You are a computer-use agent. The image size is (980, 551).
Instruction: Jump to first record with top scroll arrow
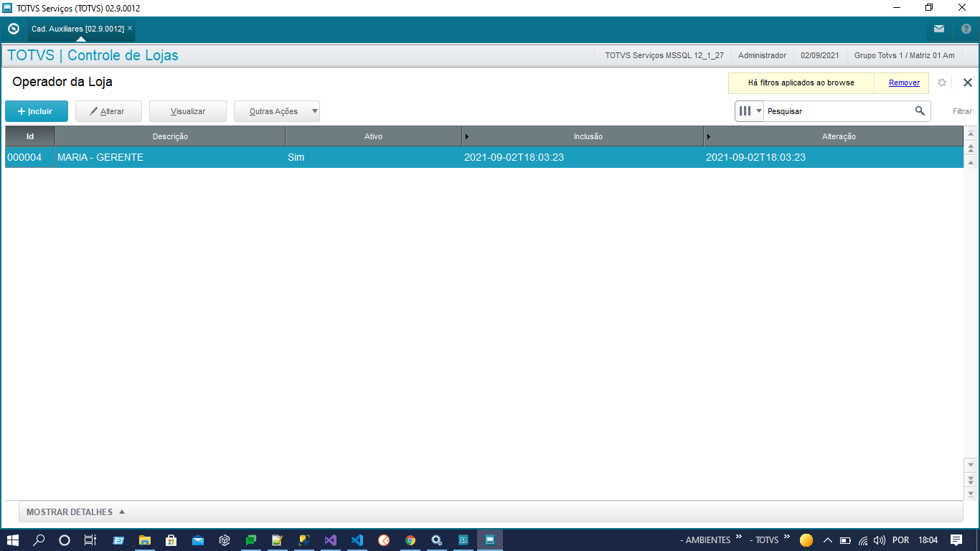pyautogui.click(x=971, y=134)
